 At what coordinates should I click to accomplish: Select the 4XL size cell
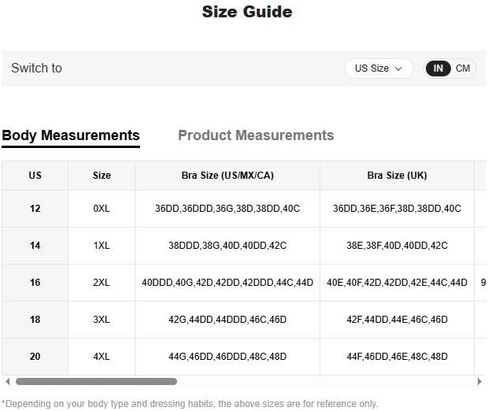click(x=102, y=357)
